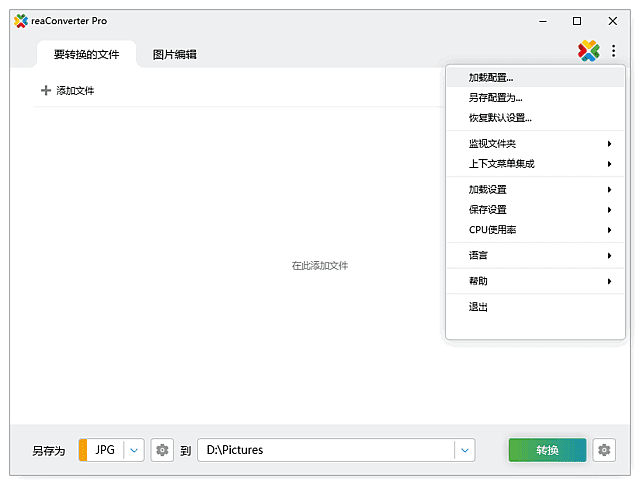
Task: Switch to the 图片编辑 tab
Action: coord(174,55)
